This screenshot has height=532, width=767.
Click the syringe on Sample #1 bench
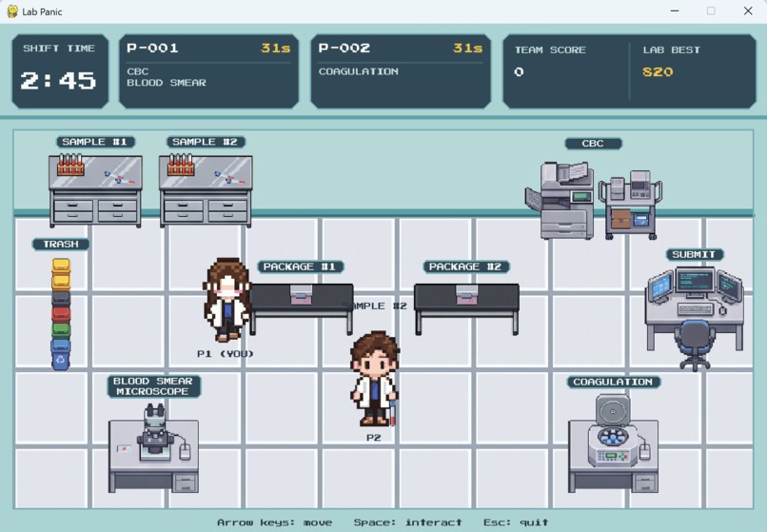[119, 178]
